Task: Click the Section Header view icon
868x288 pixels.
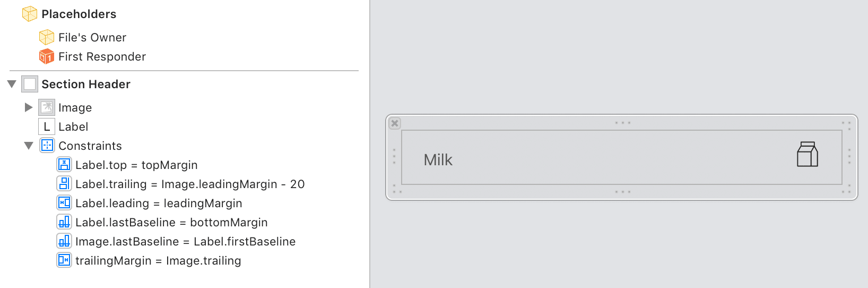Action: pos(30,84)
